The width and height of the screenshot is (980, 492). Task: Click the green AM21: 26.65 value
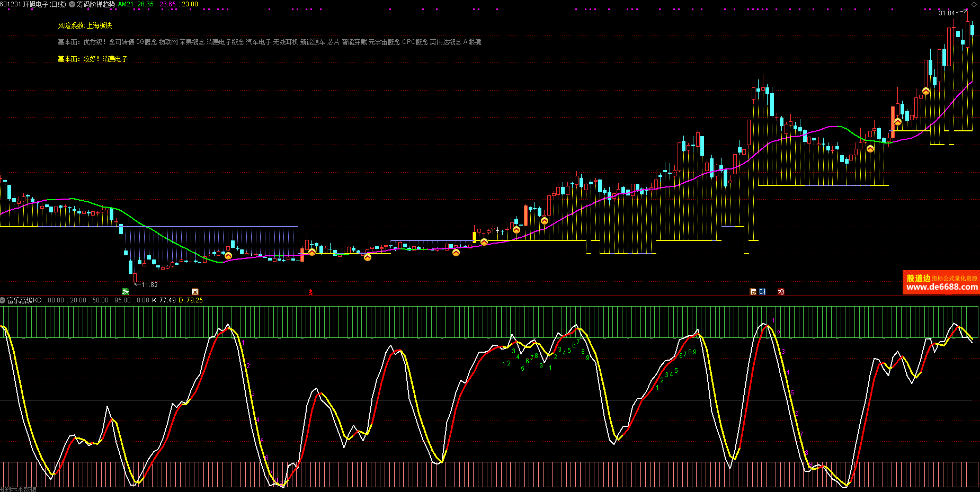click(x=136, y=4)
